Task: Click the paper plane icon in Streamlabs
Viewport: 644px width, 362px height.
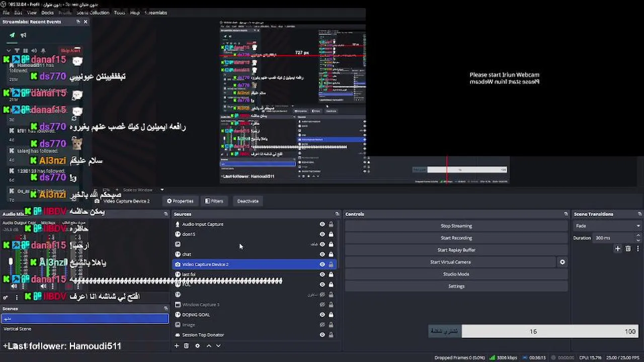Action: click(x=12, y=35)
